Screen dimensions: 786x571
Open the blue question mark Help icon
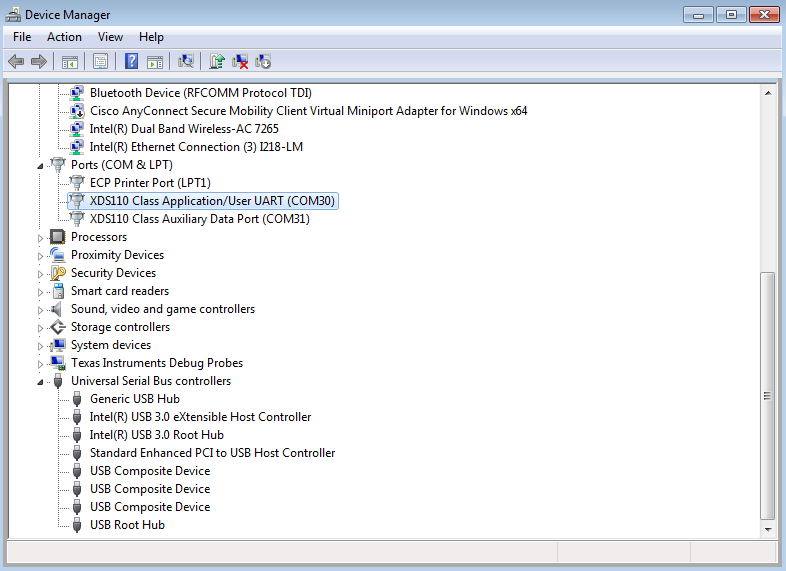pyautogui.click(x=131, y=61)
